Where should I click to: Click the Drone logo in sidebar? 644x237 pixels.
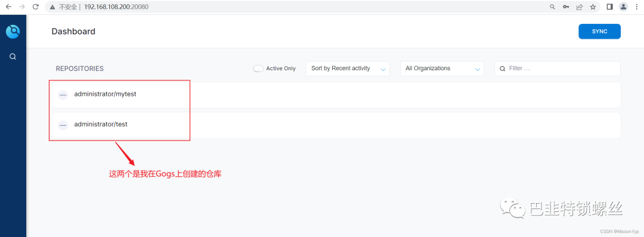(13, 32)
